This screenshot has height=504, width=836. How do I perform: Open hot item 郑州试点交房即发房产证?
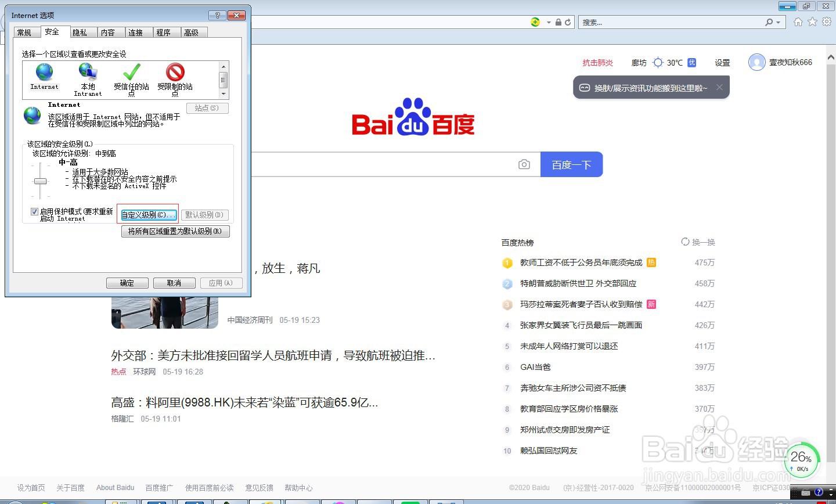(x=565, y=430)
